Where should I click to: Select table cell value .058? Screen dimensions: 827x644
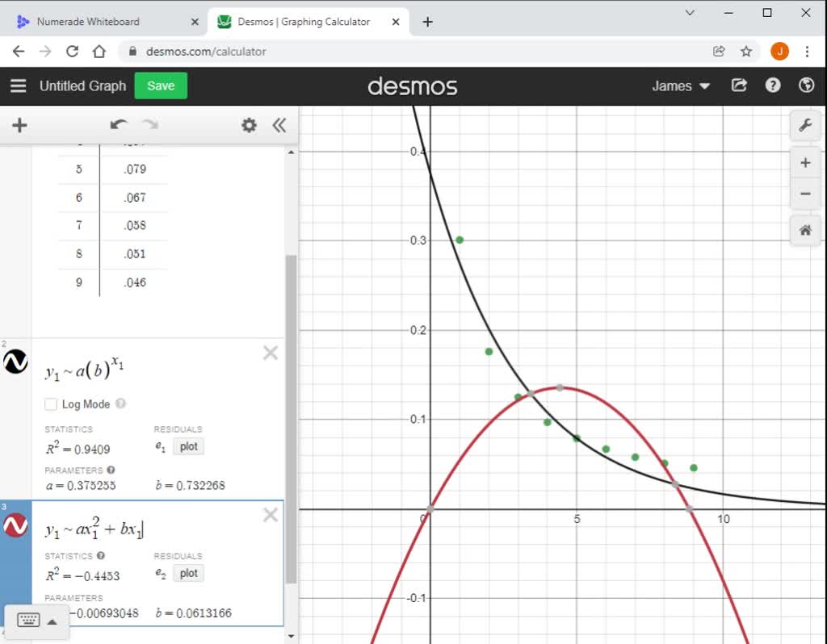click(135, 225)
